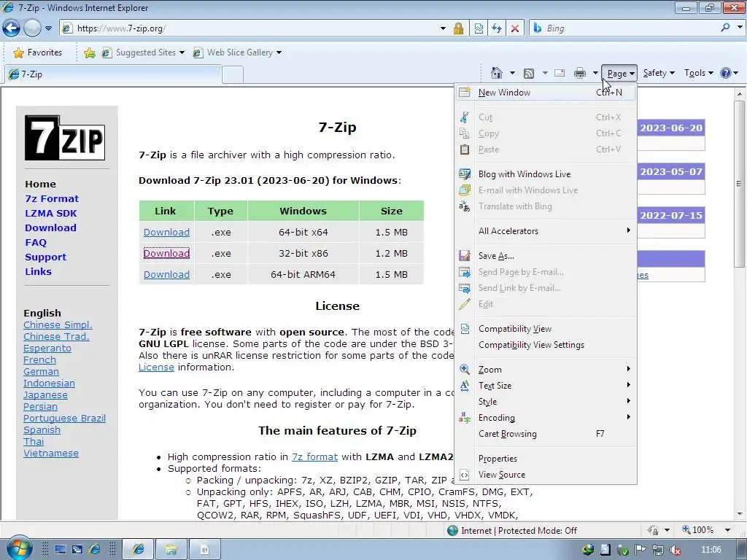Image resolution: width=747 pixels, height=560 pixels.
Task: Click the Internet Protected Mode status text
Action: [519, 531]
